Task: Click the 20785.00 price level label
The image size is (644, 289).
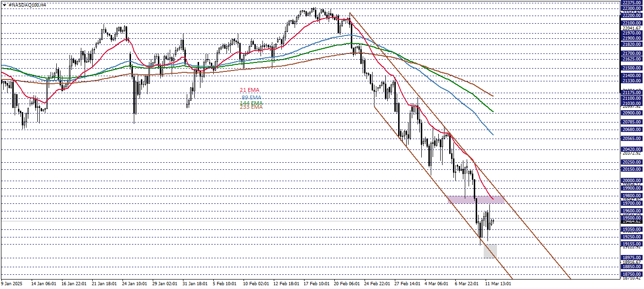Action: coord(632,122)
